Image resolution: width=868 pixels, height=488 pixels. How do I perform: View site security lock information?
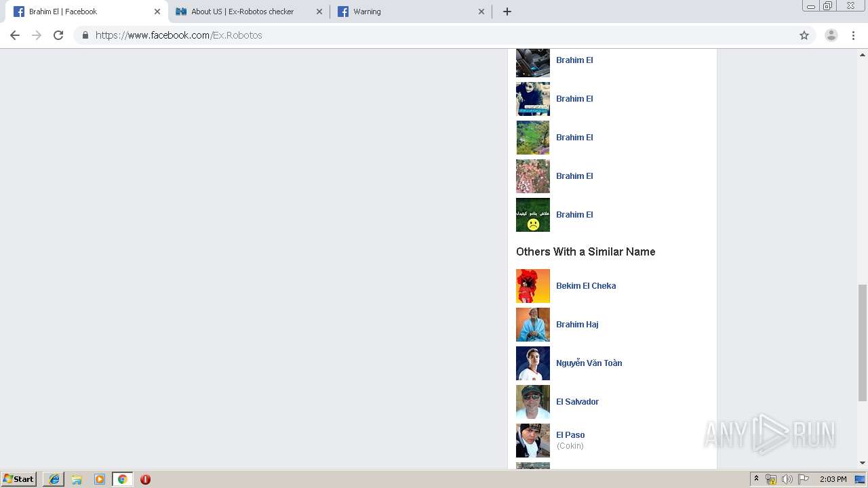(x=85, y=35)
